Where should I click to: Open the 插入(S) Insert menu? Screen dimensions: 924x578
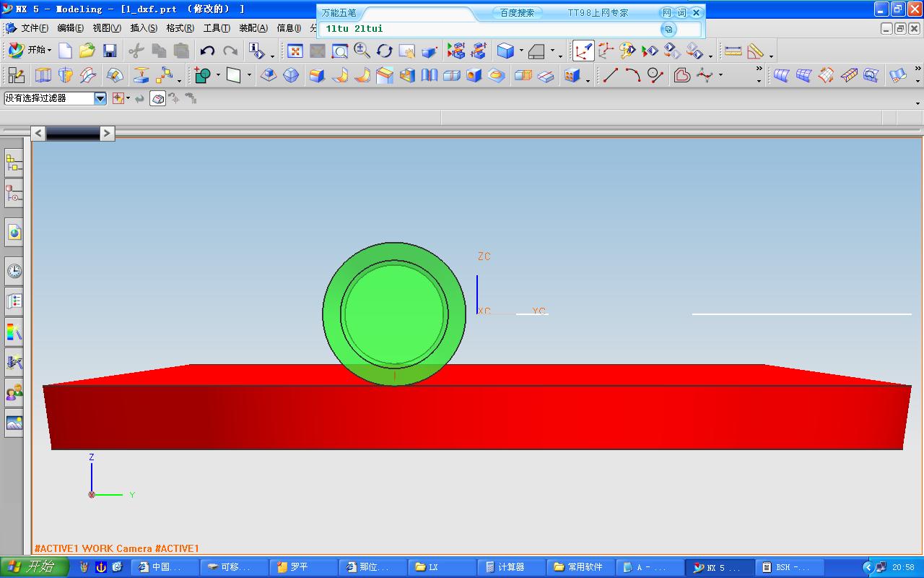(144, 28)
